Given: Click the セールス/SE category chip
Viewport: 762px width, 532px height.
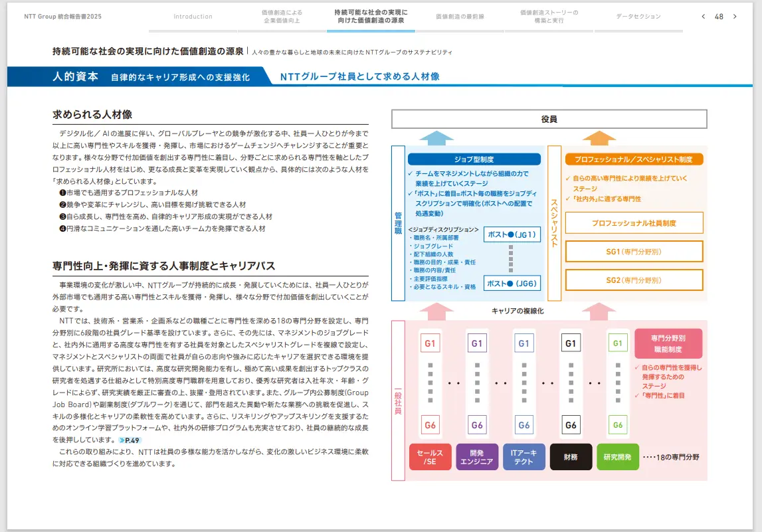Looking at the screenshot, I should tap(429, 457).
